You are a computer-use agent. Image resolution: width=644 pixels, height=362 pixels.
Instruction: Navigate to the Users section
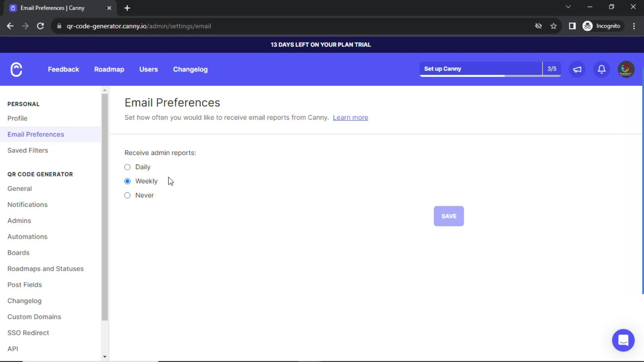tap(149, 69)
